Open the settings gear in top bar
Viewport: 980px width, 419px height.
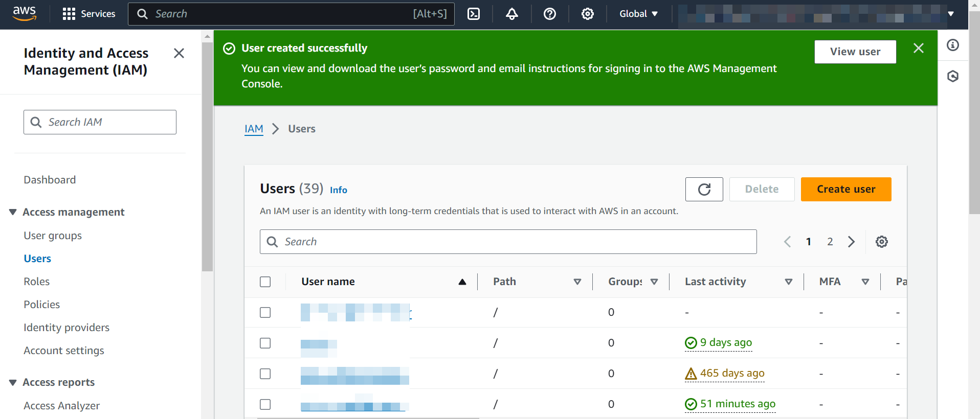click(x=588, y=14)
